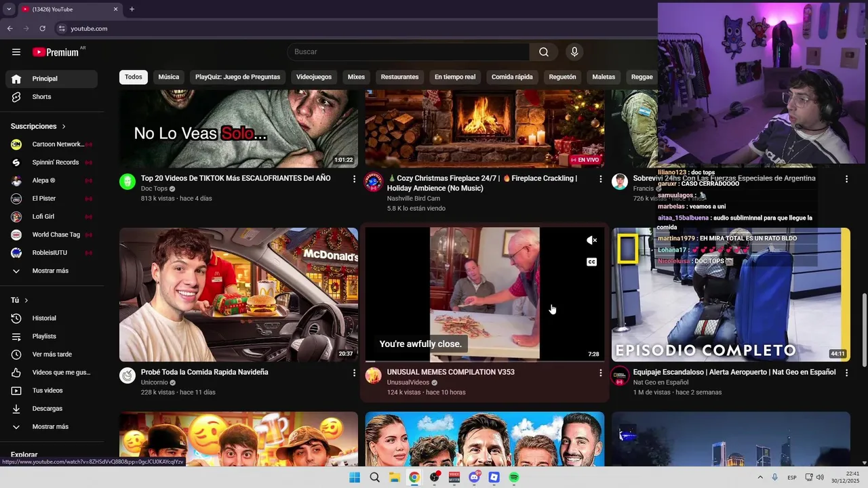Viewport: 868px width, 488px height.
Task: Select the Reggae filter chip
Action: click(642, 77)
